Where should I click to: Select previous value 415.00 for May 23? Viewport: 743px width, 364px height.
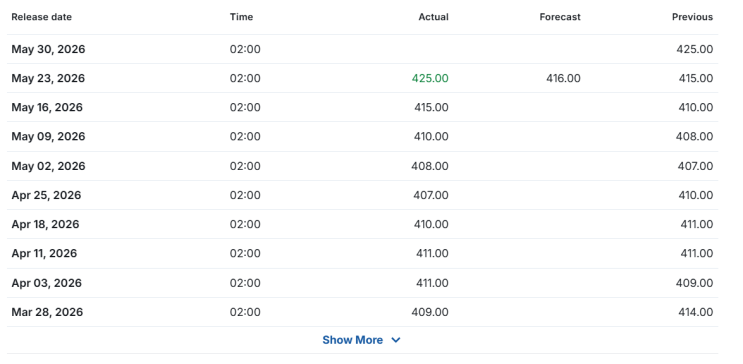click(x=696, y=78)
